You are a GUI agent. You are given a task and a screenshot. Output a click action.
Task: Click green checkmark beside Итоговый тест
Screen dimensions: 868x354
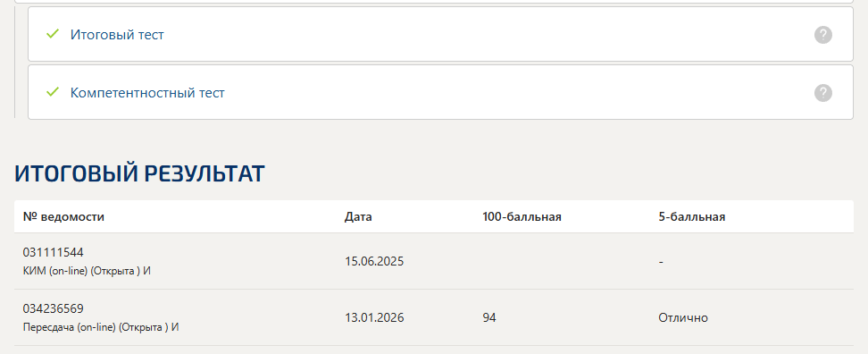pyautogui.click(x=53, y=34)
